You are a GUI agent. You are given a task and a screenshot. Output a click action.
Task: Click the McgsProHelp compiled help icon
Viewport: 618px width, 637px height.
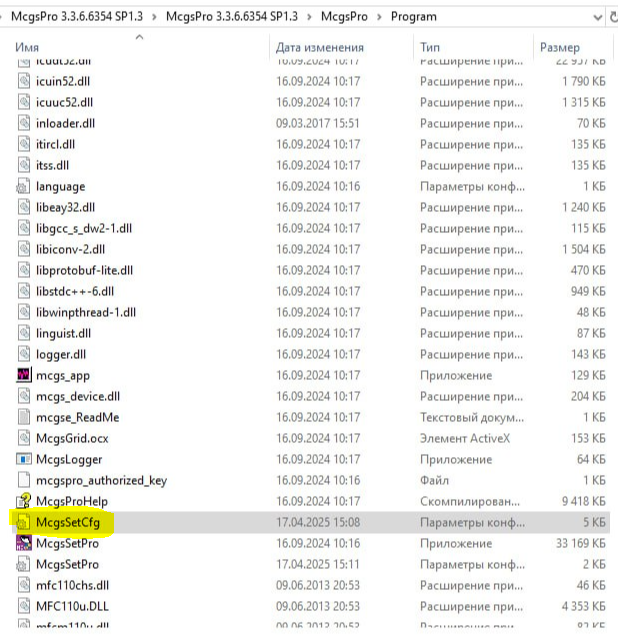[x=24, y=501]
